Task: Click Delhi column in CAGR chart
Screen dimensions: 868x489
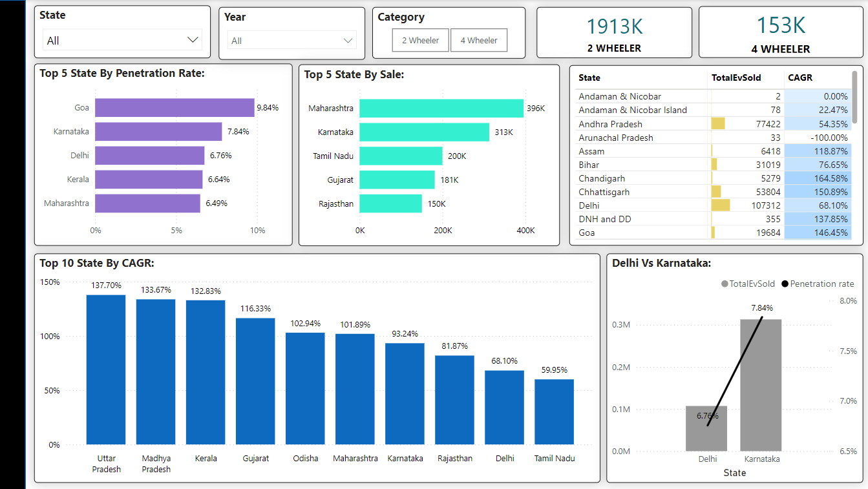Action: coord(505,407)
